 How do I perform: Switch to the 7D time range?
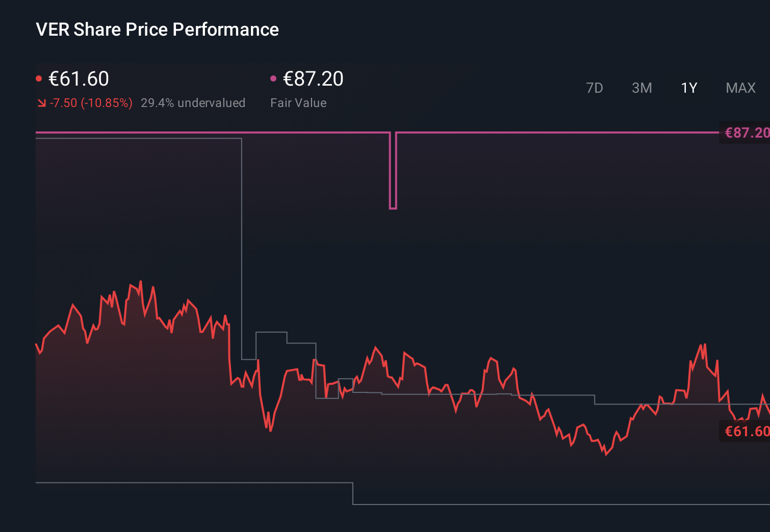click(595, 88)
